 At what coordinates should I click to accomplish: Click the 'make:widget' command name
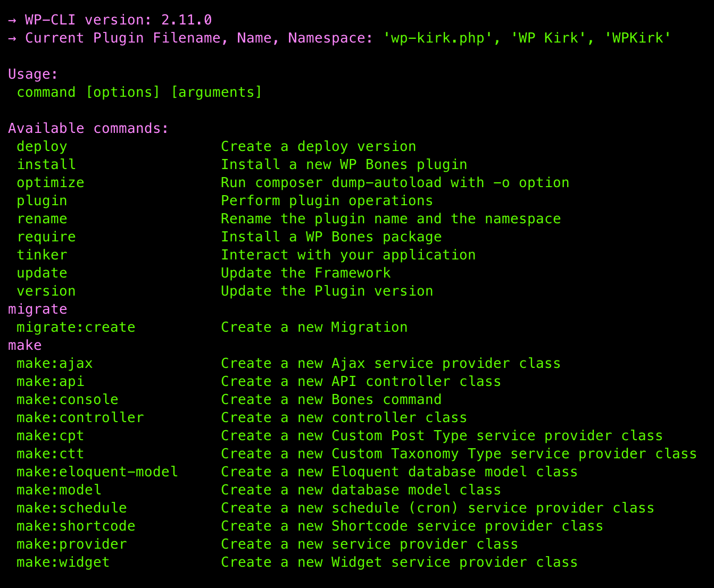point(63,562)
